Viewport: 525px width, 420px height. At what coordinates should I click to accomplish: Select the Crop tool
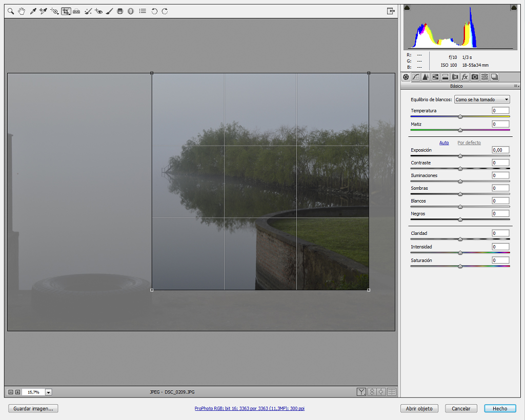(x=66, y=11)
